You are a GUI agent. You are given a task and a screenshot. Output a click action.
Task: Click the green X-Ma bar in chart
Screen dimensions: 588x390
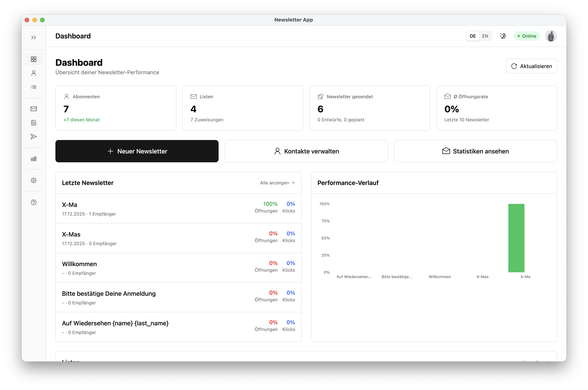point(516,238)
